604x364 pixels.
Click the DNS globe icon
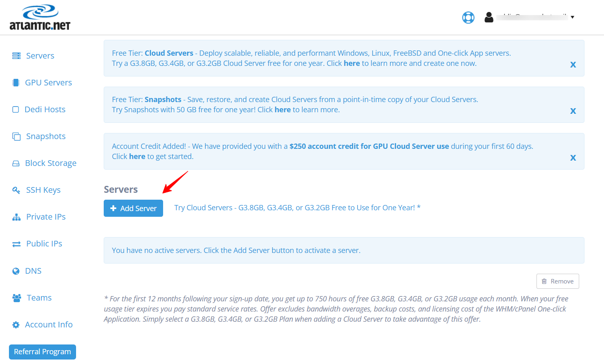tap(16, 271)
